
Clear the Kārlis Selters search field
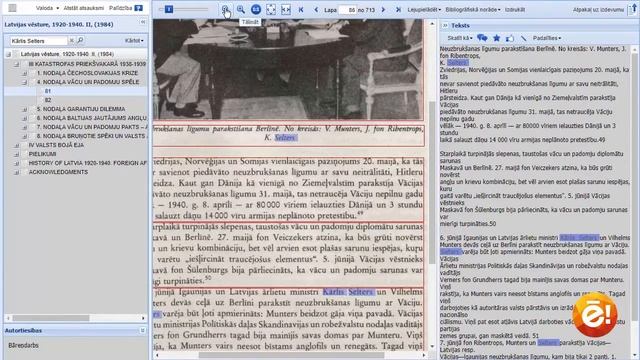click(71, 40)
